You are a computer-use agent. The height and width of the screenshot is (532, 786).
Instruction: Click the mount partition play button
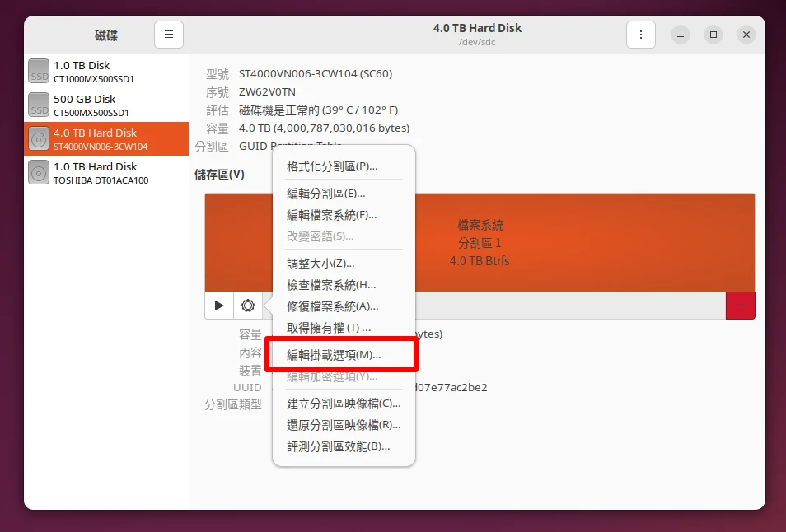tap(219, 306)
